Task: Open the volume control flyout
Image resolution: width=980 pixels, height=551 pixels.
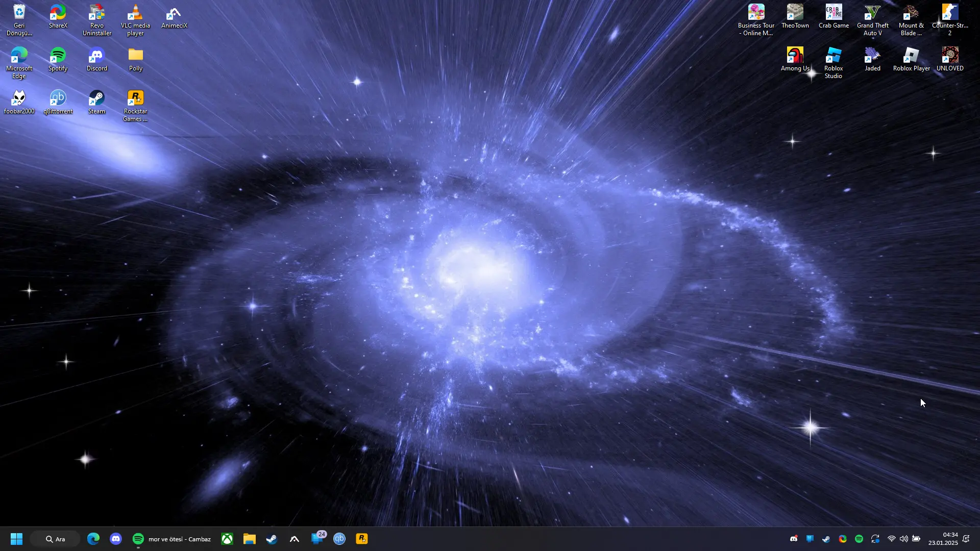Action: [904, 539]
